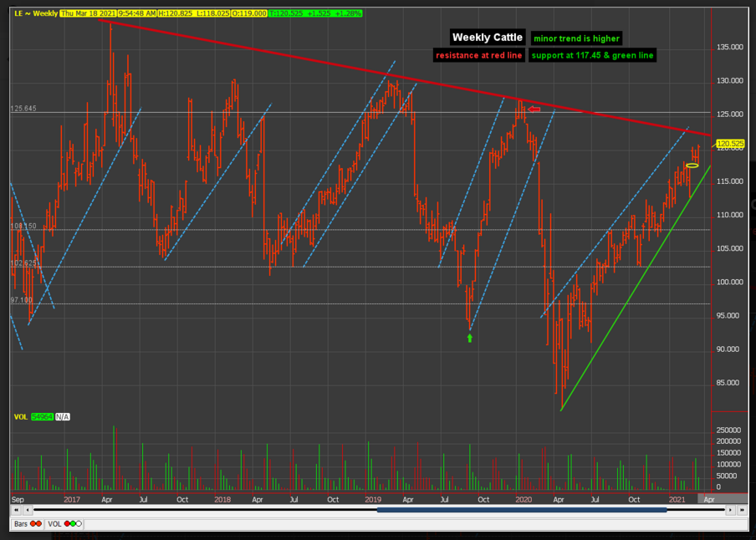
Task: Jump to latest data with double-right arrow
Action: pyautogui.click(x=742, y=510)
